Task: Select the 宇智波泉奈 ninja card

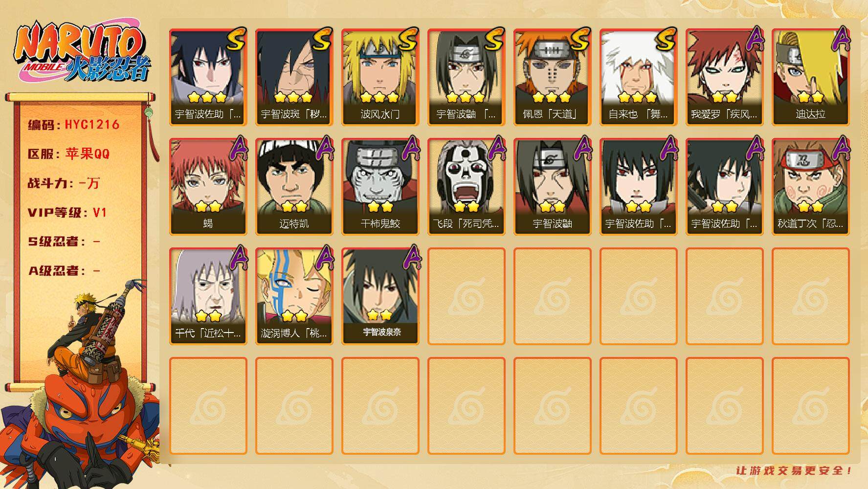Action: pyautogui.click(x=380, y=296)
